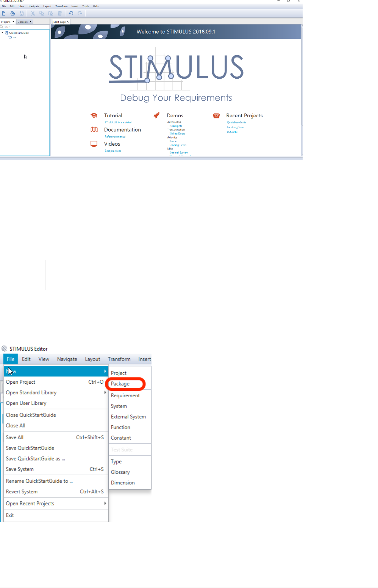The image size is (378, 588).
Task: Select Save All in the File menu
Action: coord(56,437)
